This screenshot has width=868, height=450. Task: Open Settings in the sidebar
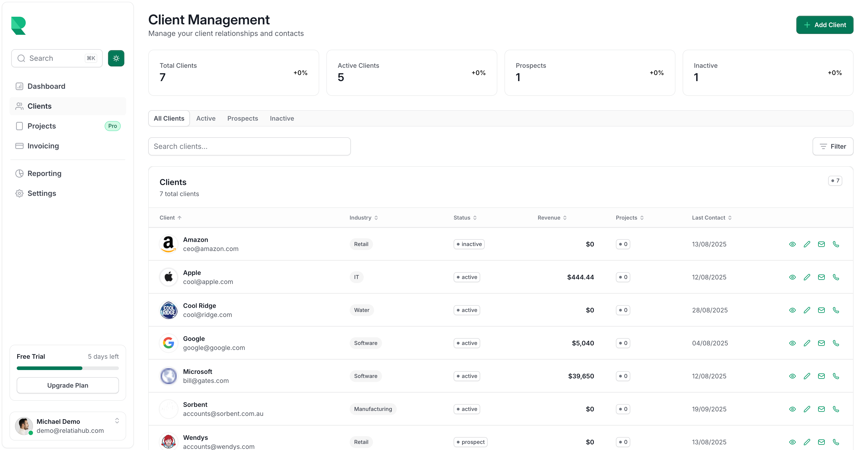(68, 193)
